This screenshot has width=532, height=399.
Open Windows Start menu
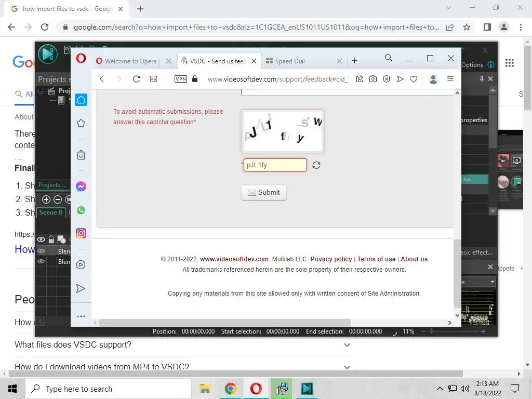(12, 389)
